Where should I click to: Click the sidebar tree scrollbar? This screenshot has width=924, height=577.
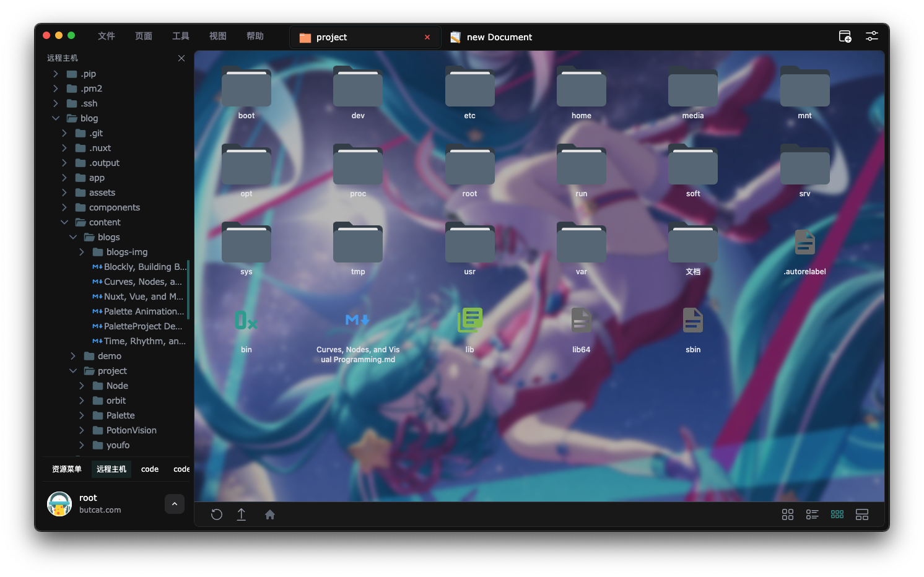(x=188, y=290)
